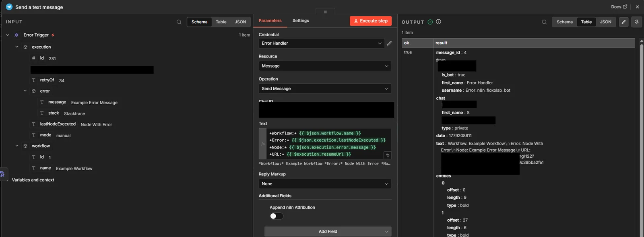Click the assistant icon on the left edge
This screenshot has width=644, height=237.
2,174
